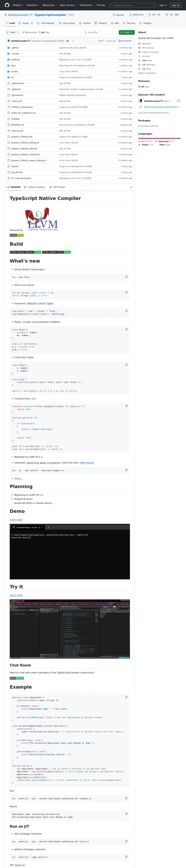Click the Sign up button
The width and height of the screenshot is (186, 868).
pos(176,5)
